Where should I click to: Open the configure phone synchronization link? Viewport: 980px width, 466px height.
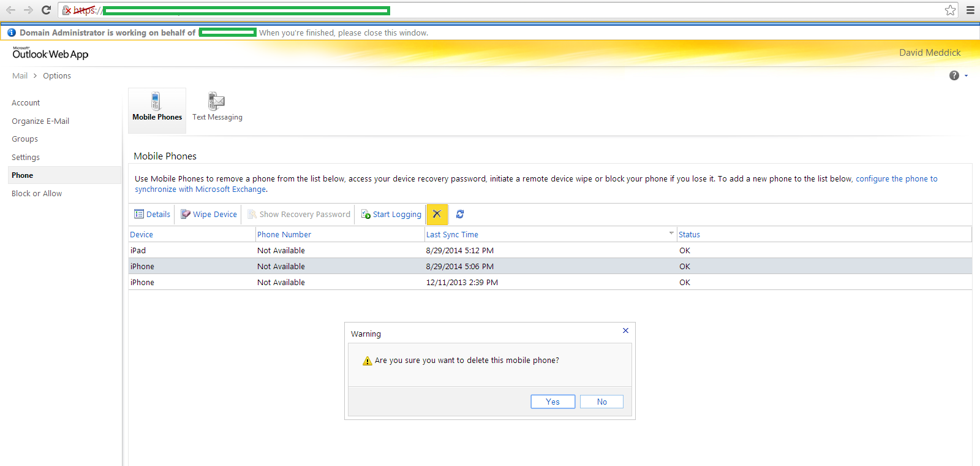[536, 184]
